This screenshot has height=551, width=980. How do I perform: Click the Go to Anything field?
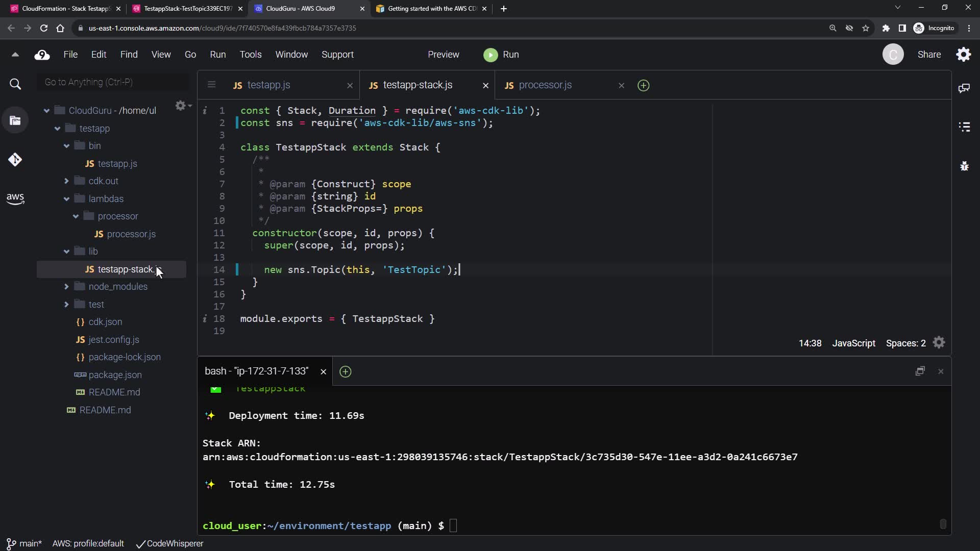tap(113, 82)
